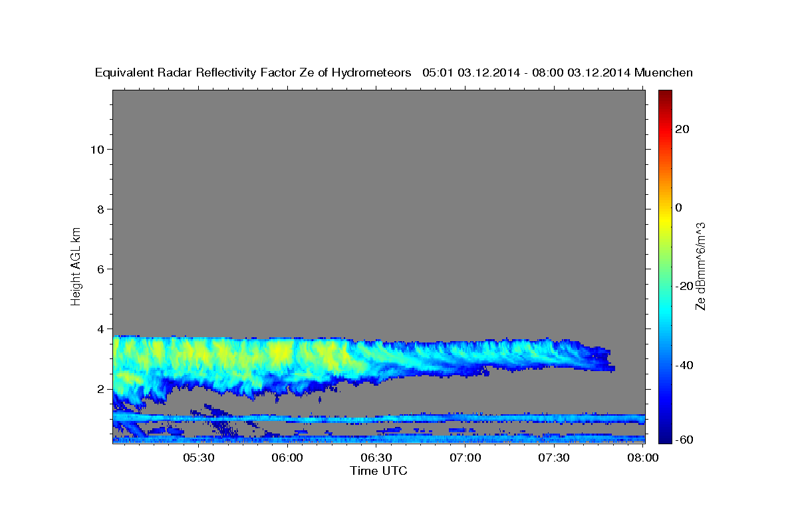Click the 07:00 time tick label

(465, 458)
